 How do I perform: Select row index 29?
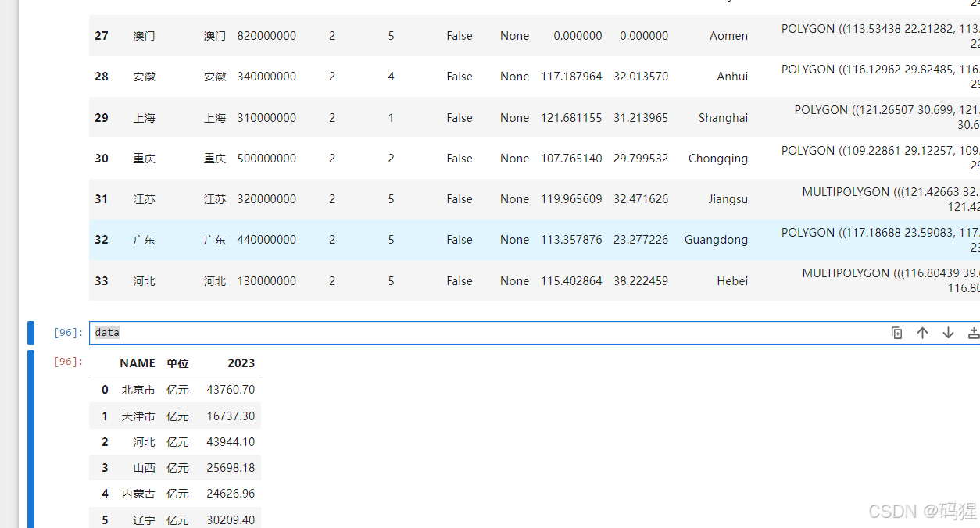point(102,118)
